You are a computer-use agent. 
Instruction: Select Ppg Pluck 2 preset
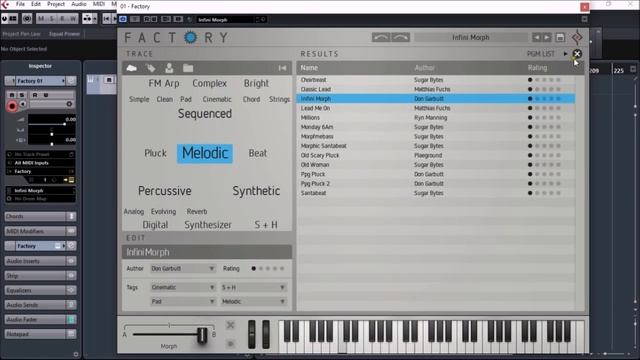[436, 184]
